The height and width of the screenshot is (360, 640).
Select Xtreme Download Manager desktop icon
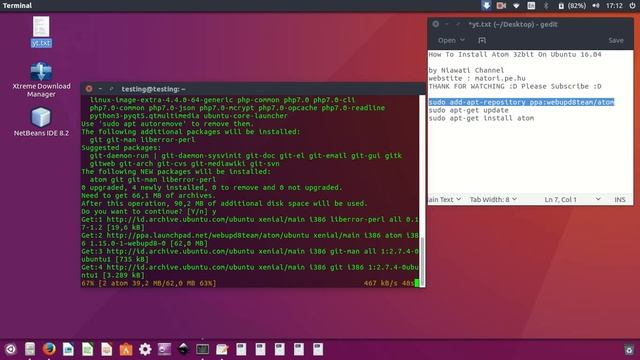point(41,80)
